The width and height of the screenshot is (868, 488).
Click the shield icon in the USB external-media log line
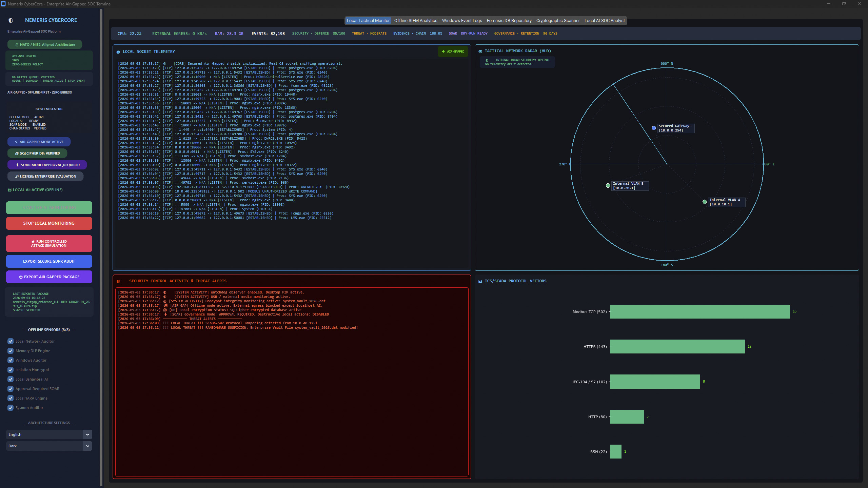(x=165, y=297)
